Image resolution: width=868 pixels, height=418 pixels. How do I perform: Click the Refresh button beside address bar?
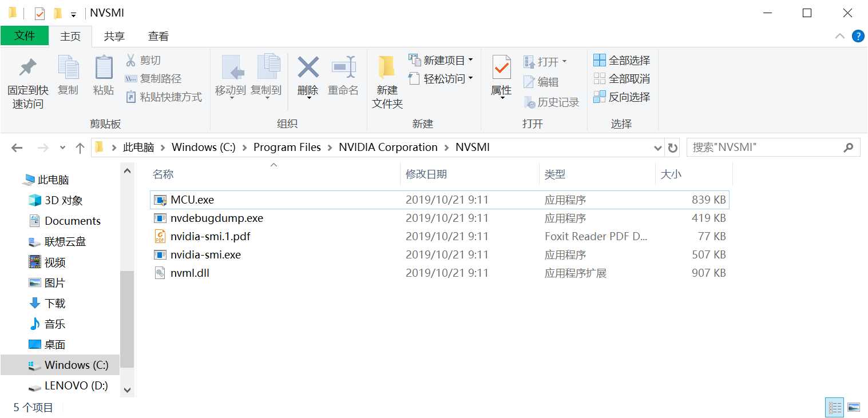673,148
